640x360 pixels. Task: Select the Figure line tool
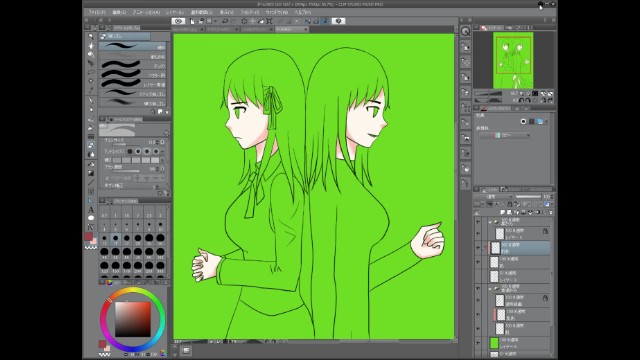click(91, 182)
